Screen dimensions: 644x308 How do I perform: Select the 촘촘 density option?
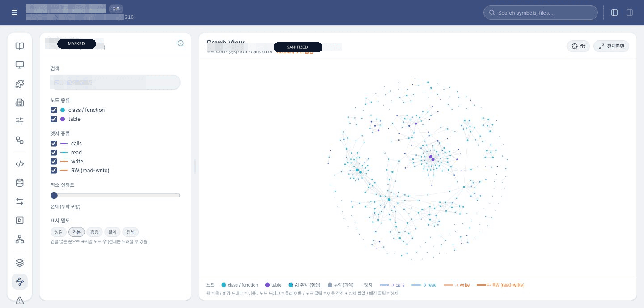point(94,232)
